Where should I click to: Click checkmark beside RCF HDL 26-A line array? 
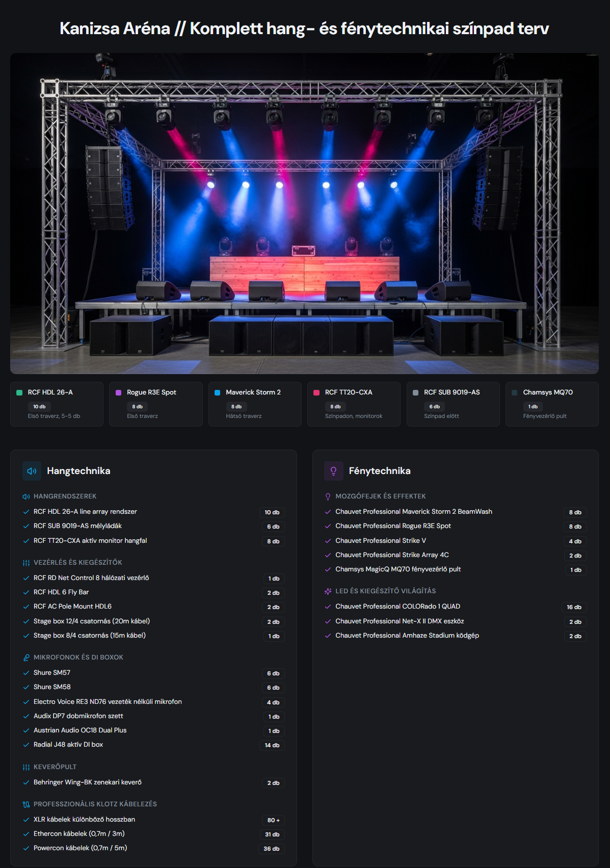tap(26, 512)
